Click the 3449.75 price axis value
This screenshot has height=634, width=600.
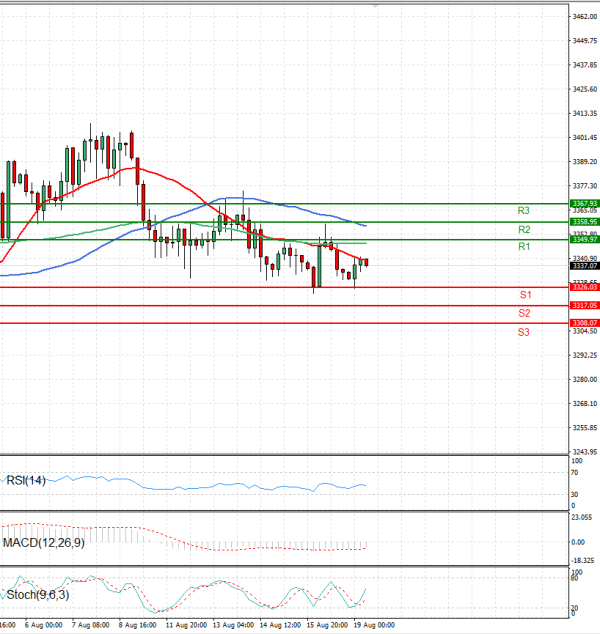pyautogui.click(x=585, y=40)
